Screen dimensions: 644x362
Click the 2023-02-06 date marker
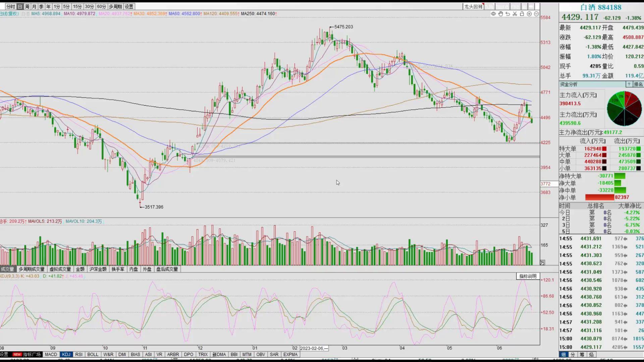(x=314, y=348)
